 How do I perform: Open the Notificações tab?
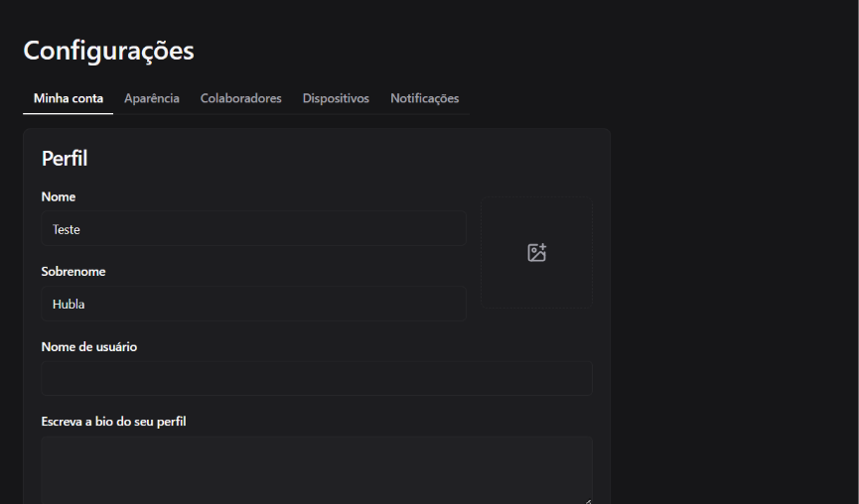pyautogui.click(x=424, y=98)
